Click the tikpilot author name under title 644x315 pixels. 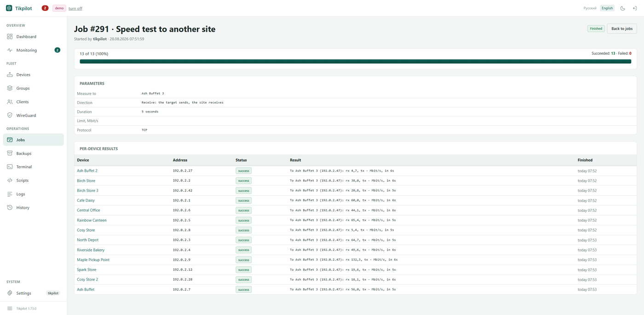[100, 39]
